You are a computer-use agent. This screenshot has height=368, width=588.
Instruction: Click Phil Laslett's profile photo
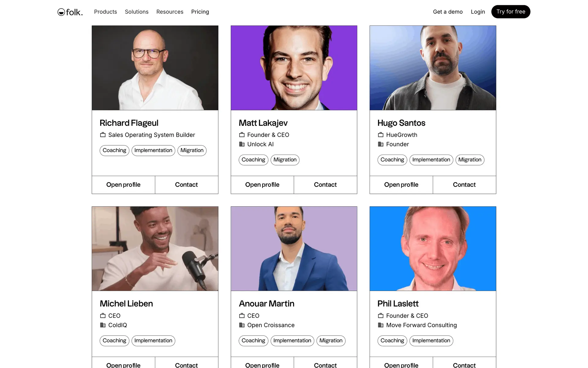coord(433,249)
